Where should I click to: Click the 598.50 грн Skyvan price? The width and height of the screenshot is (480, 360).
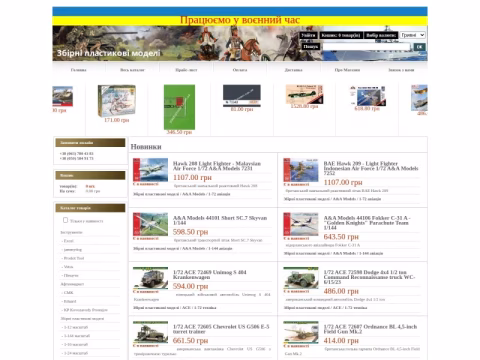tap(190, 232)
